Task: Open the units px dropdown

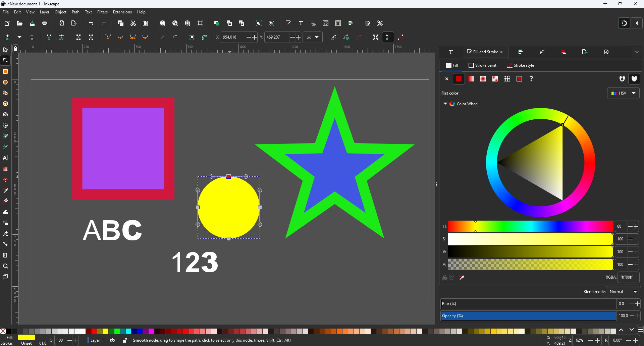Action: (x=312, y=37)
